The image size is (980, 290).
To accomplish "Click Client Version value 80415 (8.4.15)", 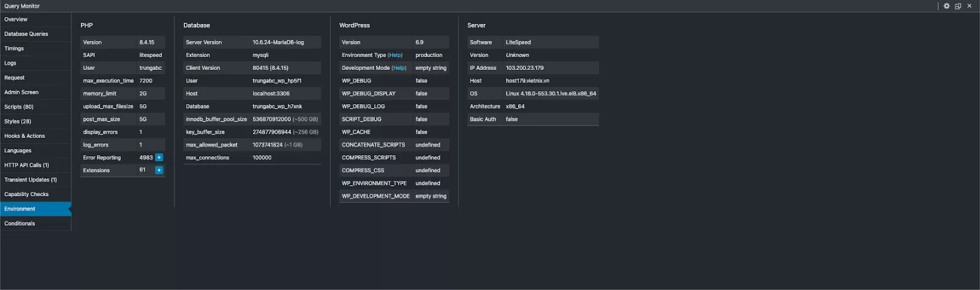I will 270,68.
